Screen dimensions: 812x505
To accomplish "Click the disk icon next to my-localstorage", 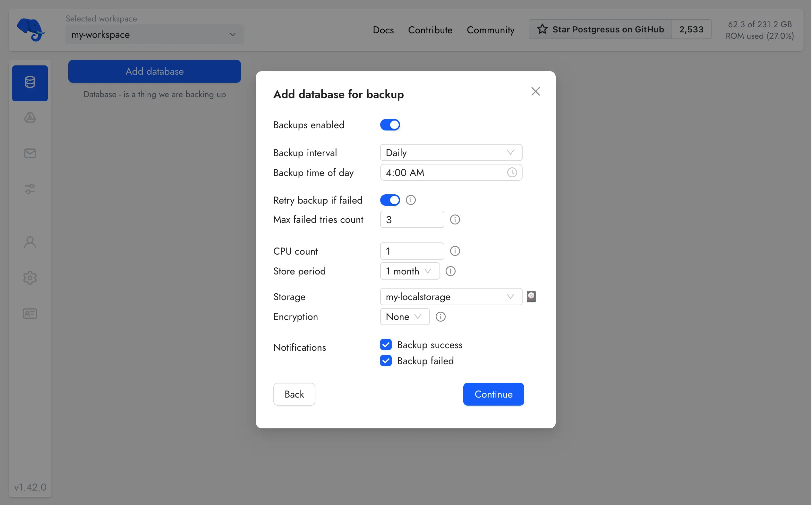I will [x=531, y=296].
